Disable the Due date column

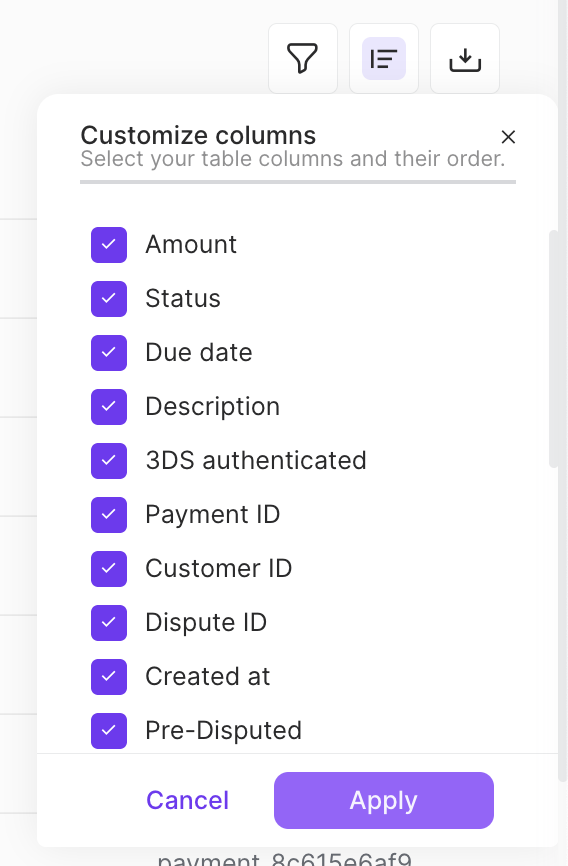pyautogui.click(x=109, y=353)
